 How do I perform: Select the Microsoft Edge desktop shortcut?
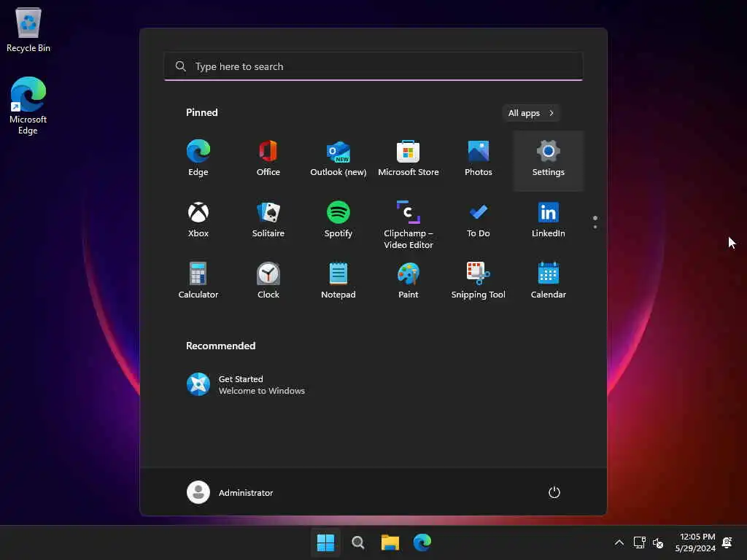[28, 106]
